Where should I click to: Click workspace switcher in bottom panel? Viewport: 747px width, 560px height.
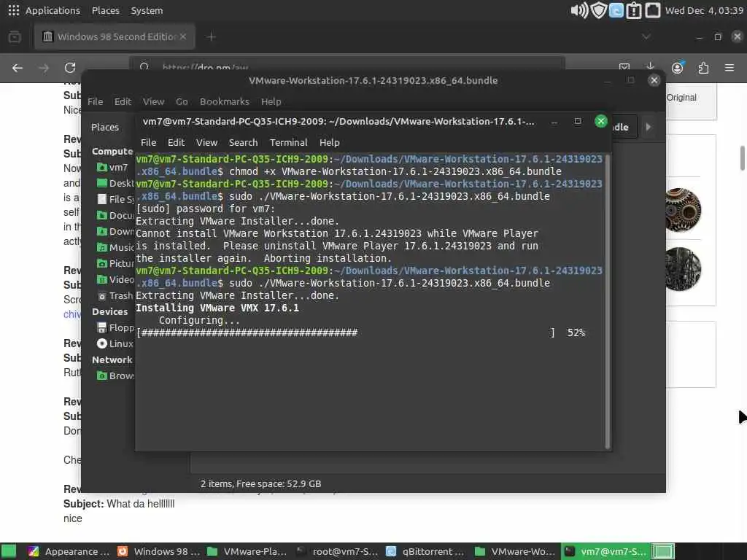point(662,551)
